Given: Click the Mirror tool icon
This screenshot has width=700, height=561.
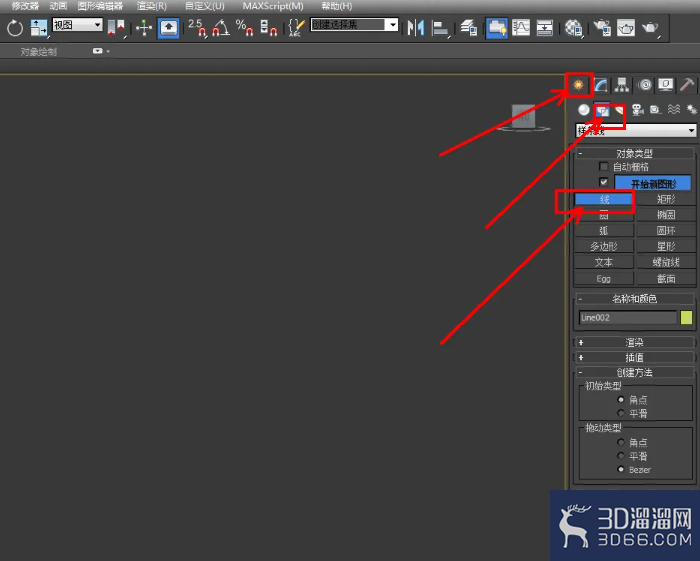Looking at the screenshot, I should [416, 28].
